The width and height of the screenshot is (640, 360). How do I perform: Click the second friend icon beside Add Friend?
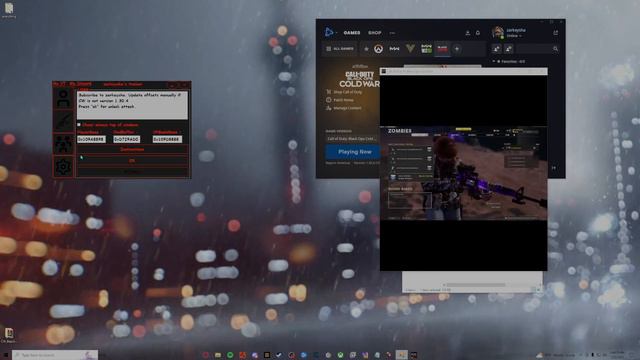509,49
